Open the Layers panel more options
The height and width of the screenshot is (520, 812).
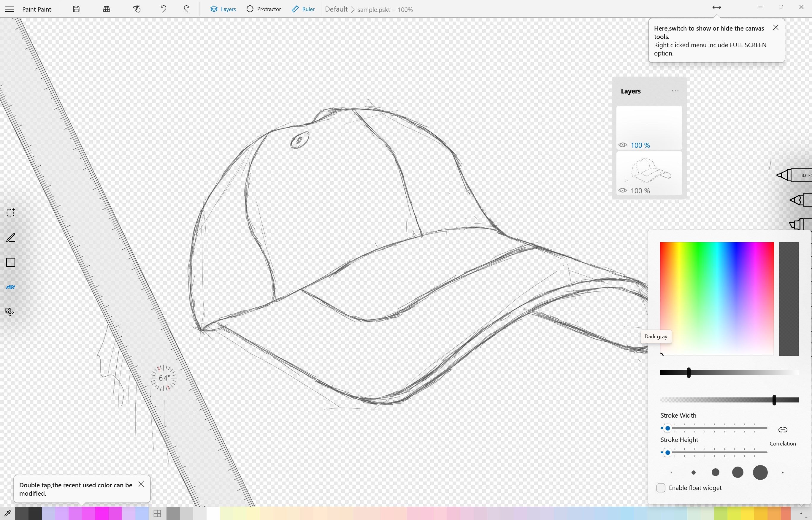[675, 91]
